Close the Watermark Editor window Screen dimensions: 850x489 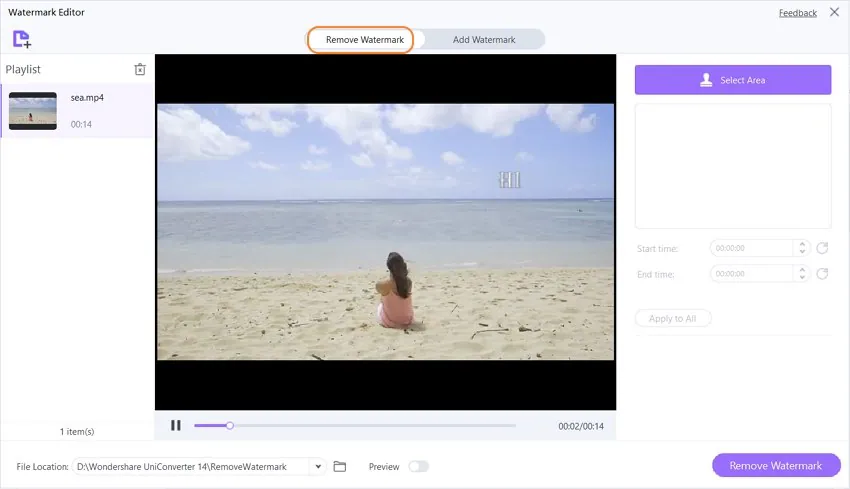click(x=834, y=12)
